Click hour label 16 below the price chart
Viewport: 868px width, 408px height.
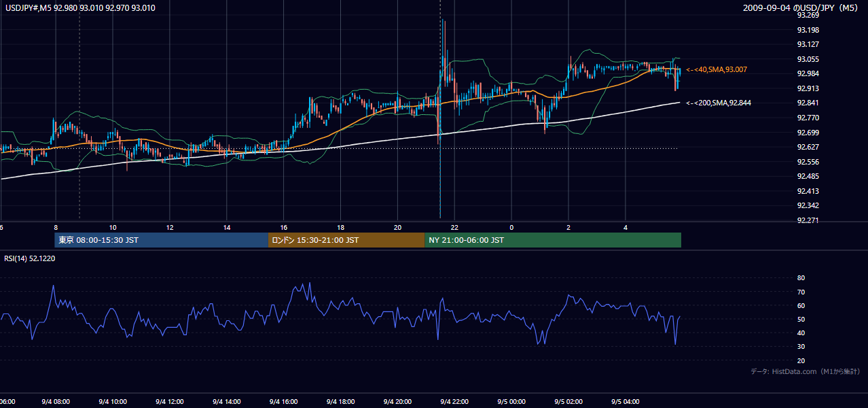pos(284,227)
